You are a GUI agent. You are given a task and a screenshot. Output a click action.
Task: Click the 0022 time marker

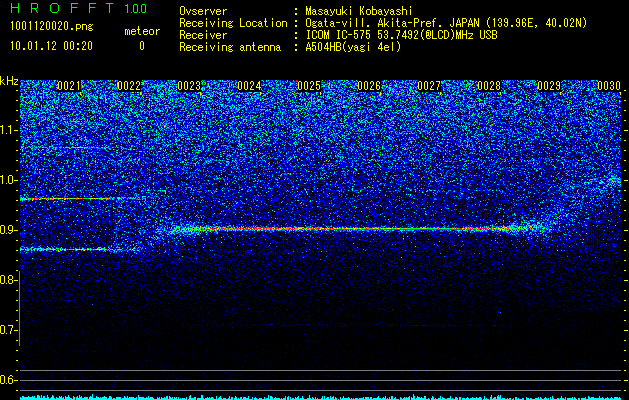pyautogui.click(x=129, y=86)
